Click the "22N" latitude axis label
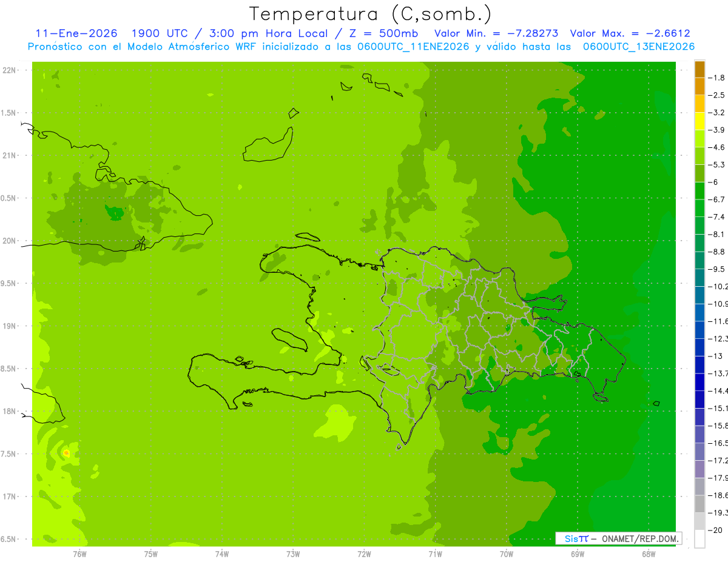The image size is (728, 562). tap(9, 70)
